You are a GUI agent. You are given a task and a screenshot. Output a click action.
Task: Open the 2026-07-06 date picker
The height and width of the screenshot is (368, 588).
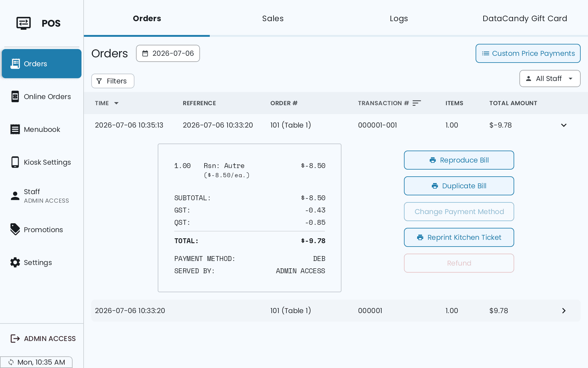(x=168, y=53)
